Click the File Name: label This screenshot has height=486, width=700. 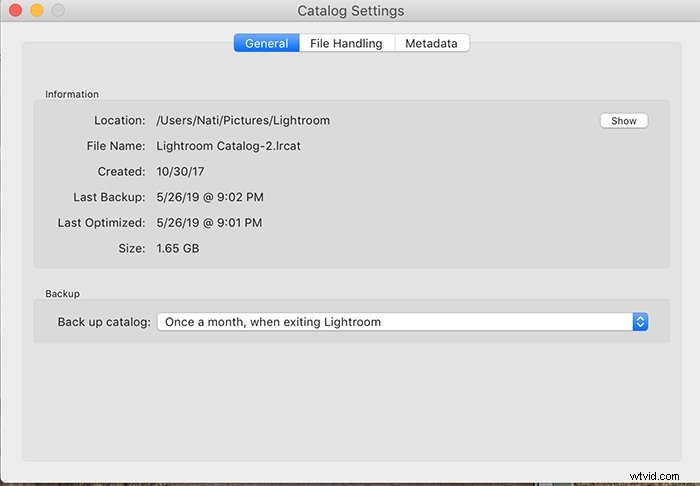click(x=116, y=146)
